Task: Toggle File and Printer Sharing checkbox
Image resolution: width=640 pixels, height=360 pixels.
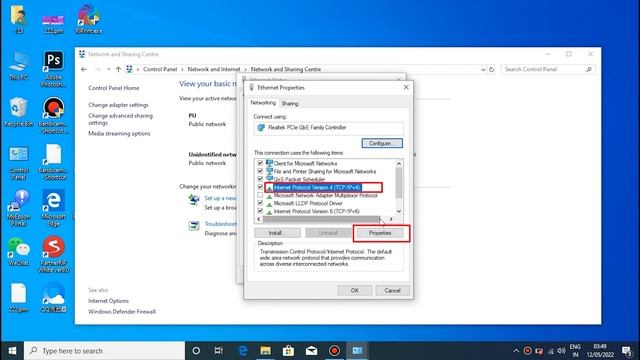Action: coord(260,171)
